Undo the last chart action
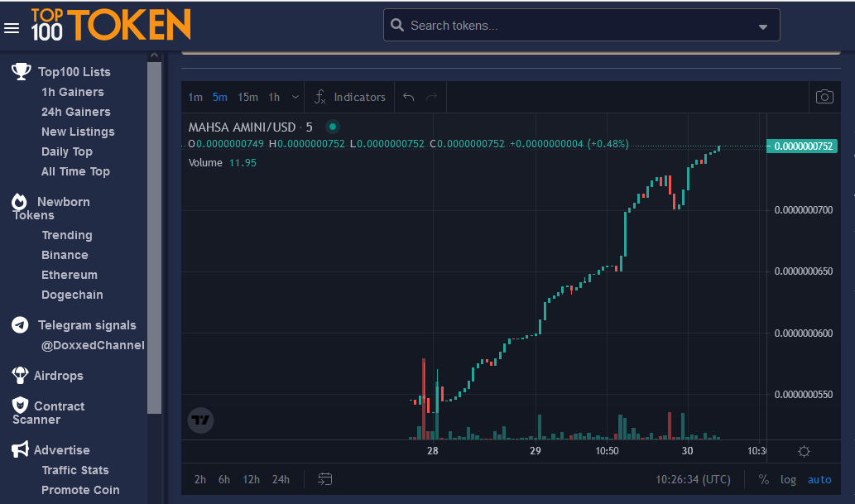The width and height of the screenshot is (855, 504). click(x=408, y=97)
